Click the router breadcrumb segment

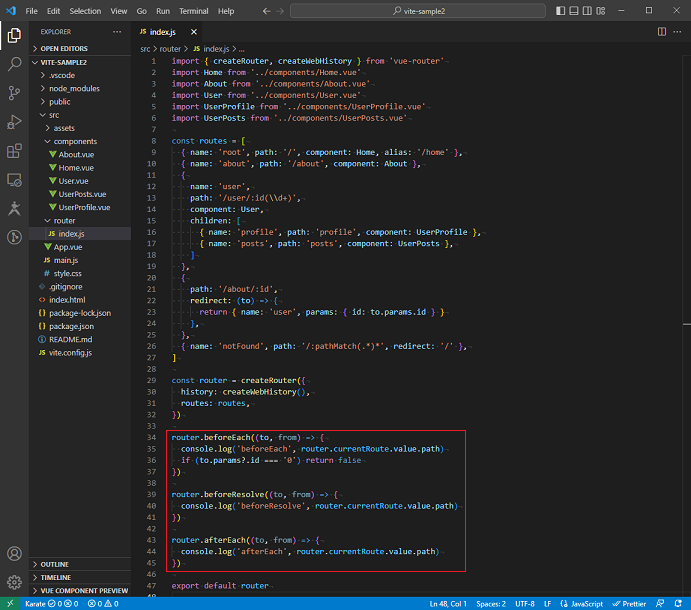170,49
